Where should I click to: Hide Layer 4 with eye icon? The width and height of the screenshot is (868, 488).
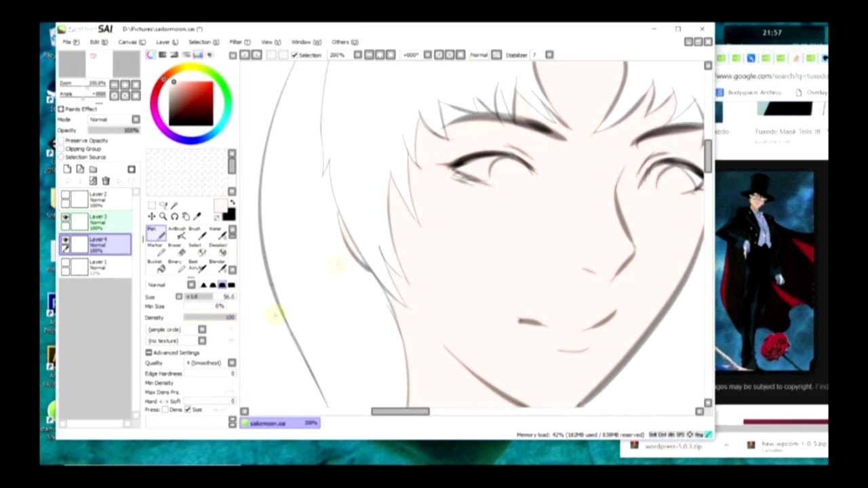65,240
